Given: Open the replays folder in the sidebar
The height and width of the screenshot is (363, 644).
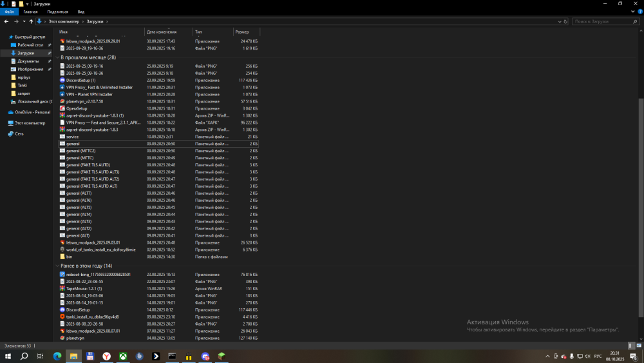Looking at the screenshot, I should (21, 77).
